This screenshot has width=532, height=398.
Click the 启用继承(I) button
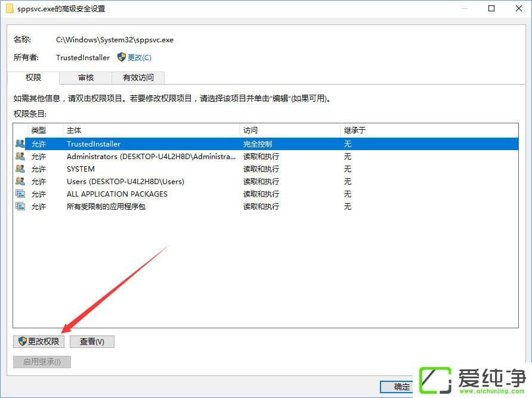point(42,361)
